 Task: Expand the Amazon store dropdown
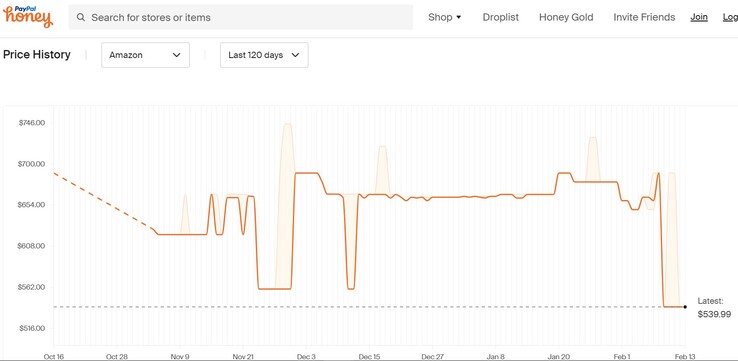coord(145,55)
